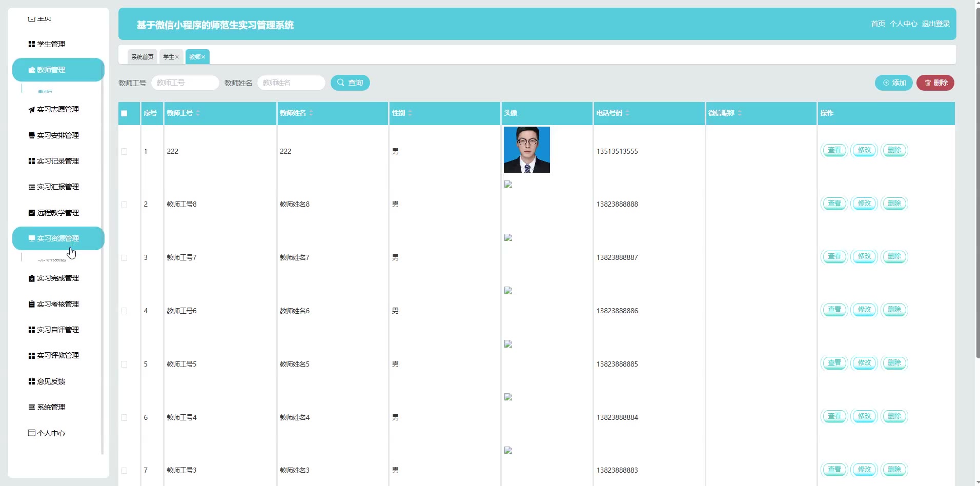The height and width of the screenshot is (486, 980).
Task: Click the chart icon beside 远程教学管理
Action: [32, 213]
